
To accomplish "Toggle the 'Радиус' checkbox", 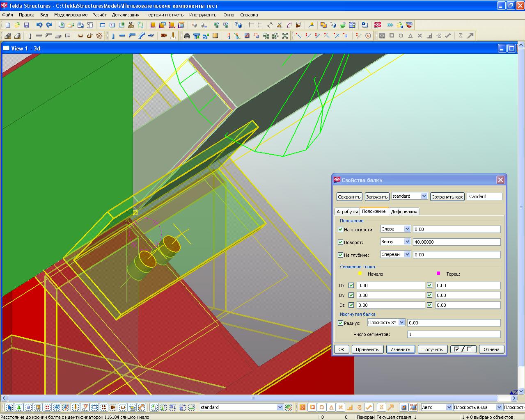I will coord(340,323).
